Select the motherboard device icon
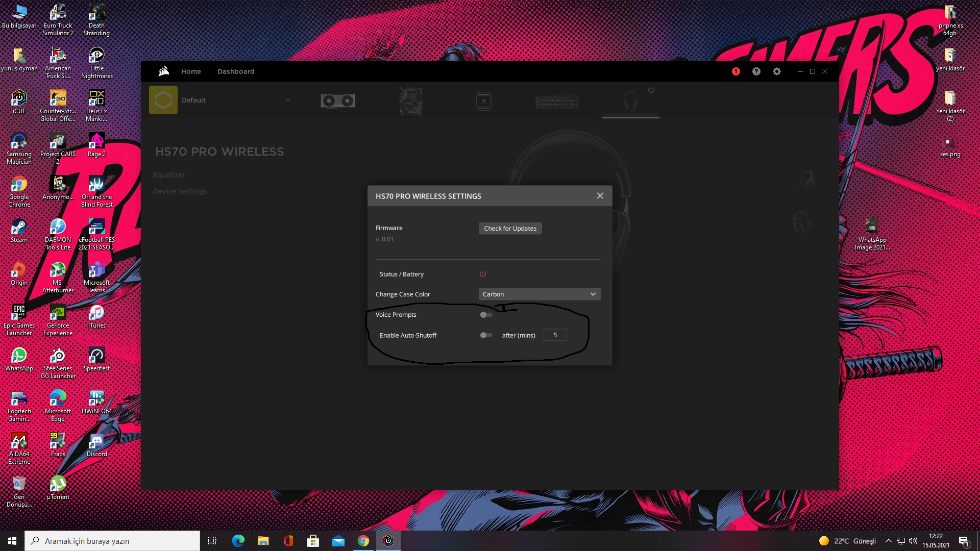The width and height of the screenshot is (980, 551). [x=410, y=101]
